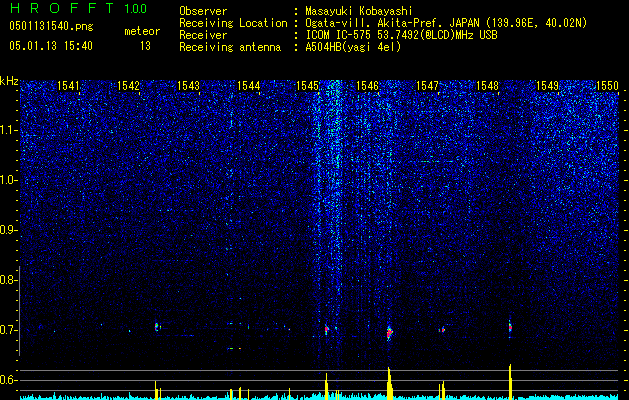Click the 0.6 kHz axis label
Screen dimensions: 629x400
tap(7, 380)
